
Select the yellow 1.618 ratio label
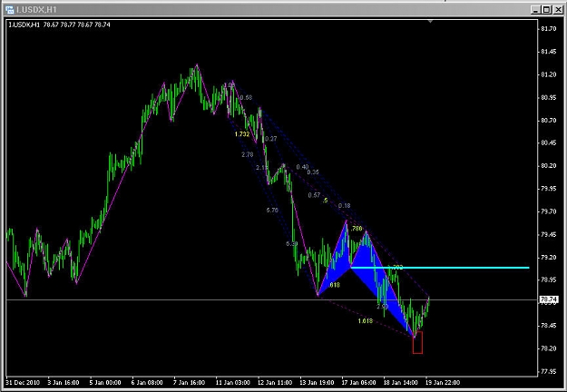tap(365, 320)
